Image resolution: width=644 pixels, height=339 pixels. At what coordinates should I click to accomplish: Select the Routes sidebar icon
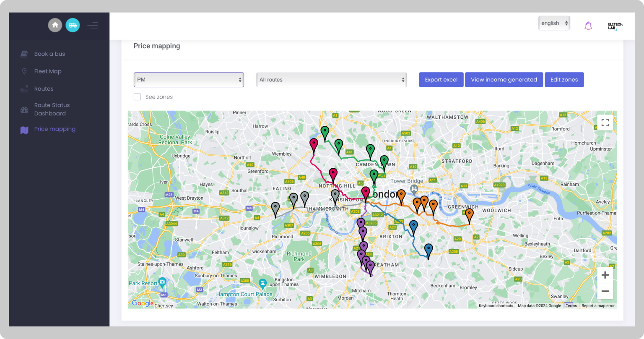24,89
